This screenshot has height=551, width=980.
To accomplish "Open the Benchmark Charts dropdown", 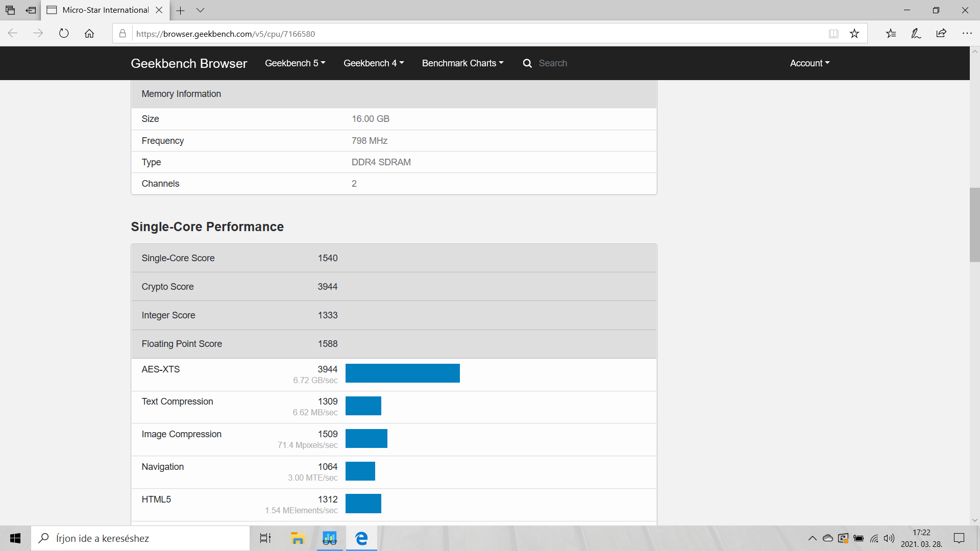I will 462,63.
